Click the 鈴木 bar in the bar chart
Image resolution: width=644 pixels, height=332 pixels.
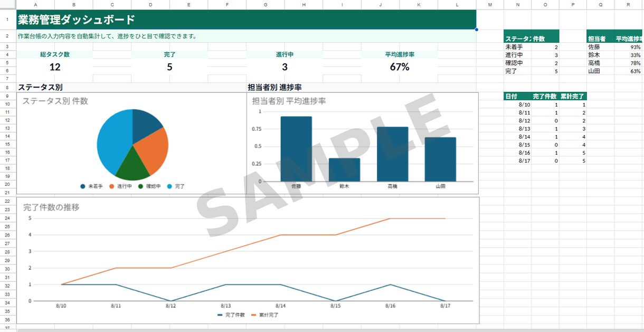[344, 170]
